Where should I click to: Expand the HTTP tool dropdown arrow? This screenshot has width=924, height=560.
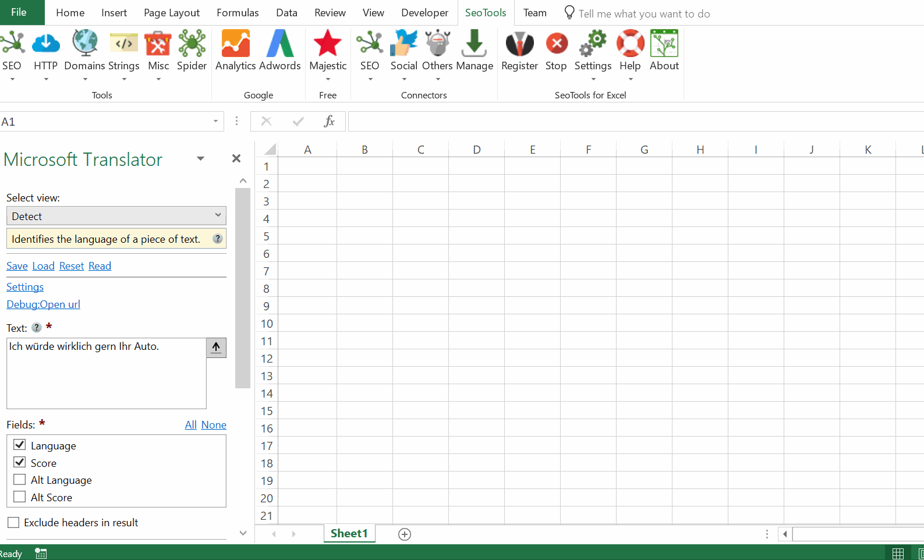(46, 79)
